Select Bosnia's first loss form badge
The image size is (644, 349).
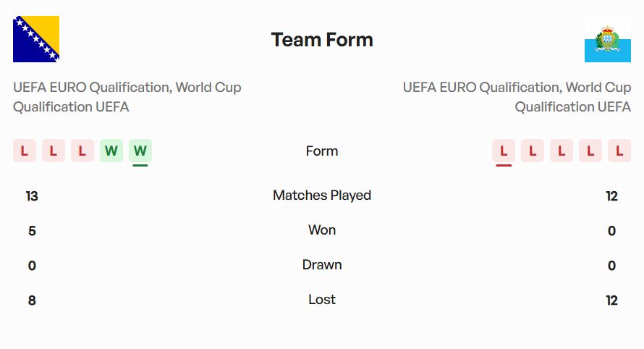point(25,151)
